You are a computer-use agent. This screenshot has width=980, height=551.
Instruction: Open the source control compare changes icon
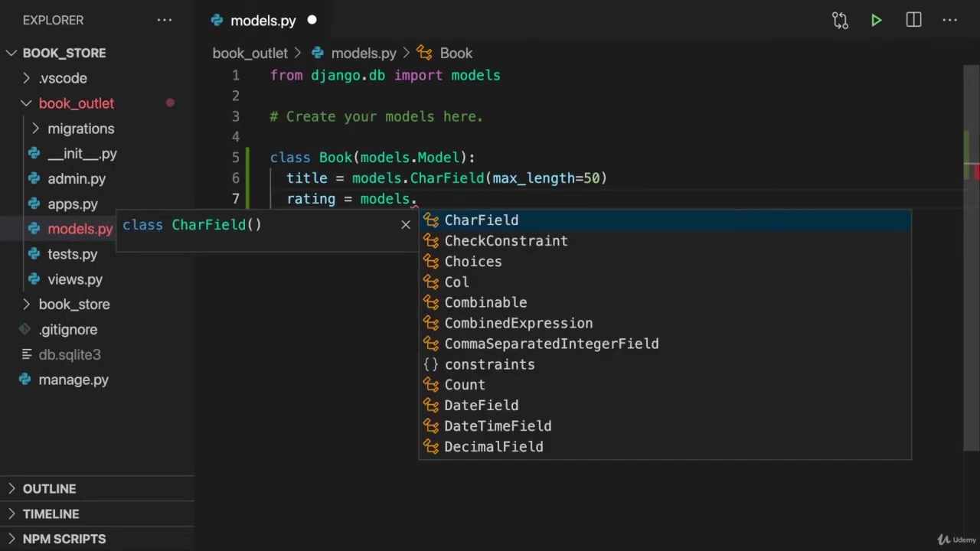click(x=840, y=21)
